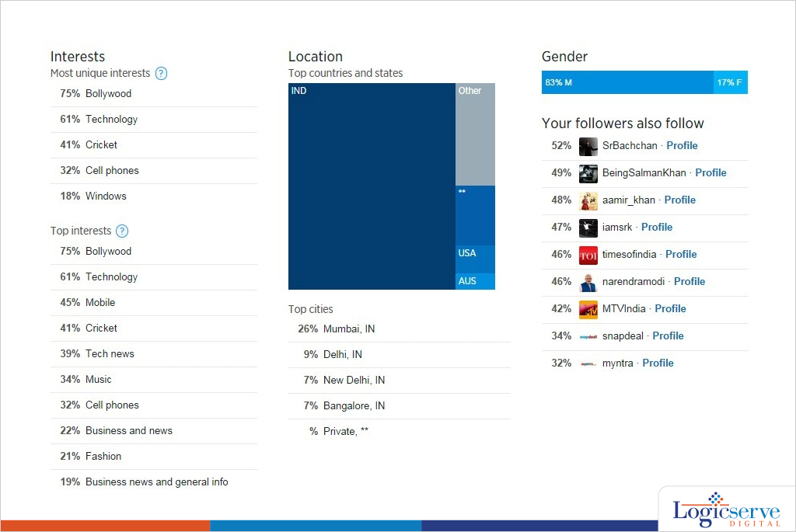
Task: Click BeingSalmanKhan avatar image
Action: (588, 173)
